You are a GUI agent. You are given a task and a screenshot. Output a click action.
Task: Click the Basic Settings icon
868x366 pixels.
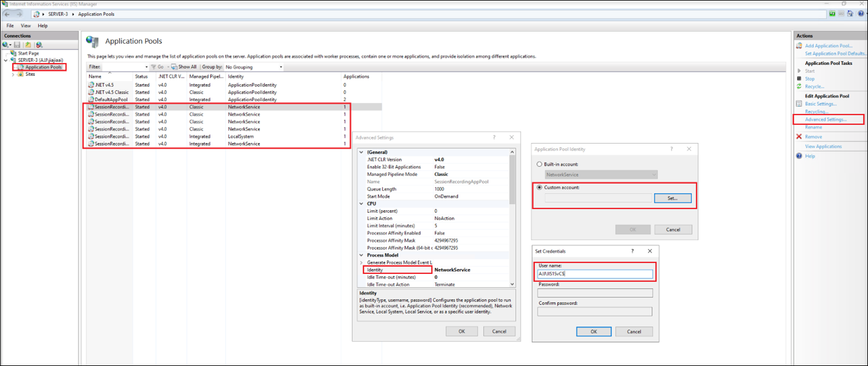pyautogui.click(x=799, y=104)
